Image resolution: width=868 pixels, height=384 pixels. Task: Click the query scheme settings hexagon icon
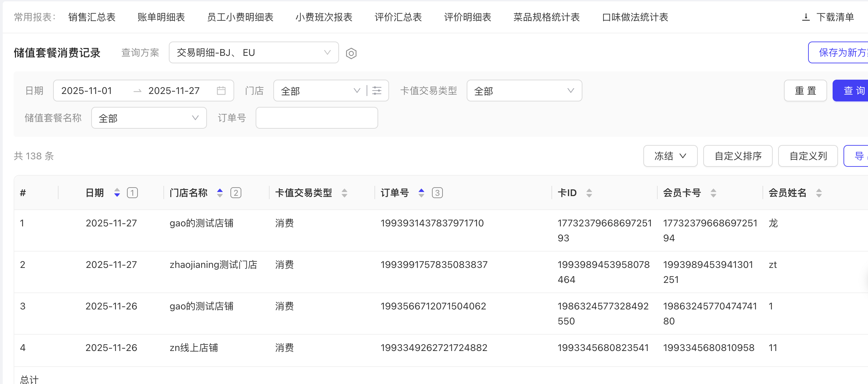351,53
